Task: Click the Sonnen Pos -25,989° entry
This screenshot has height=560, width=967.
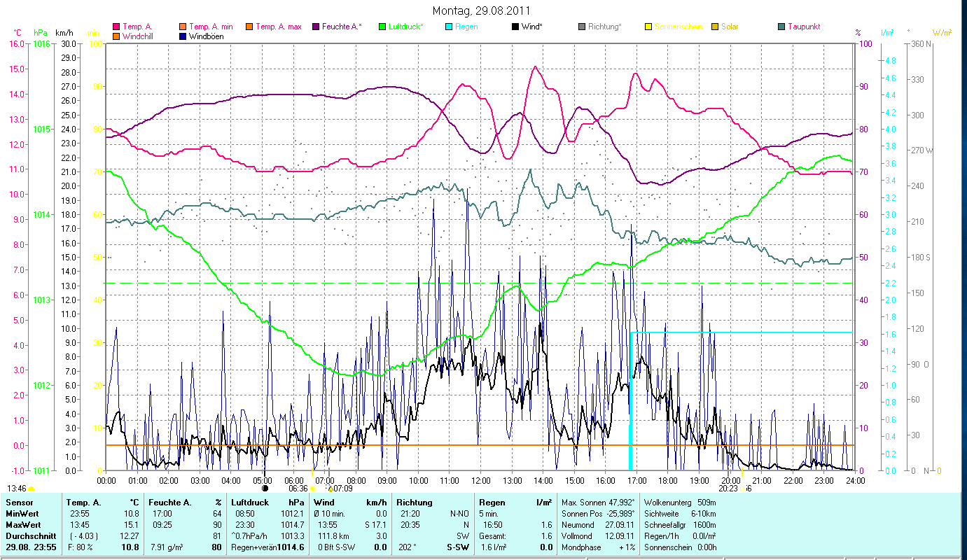Action: [x=598, y=513]
